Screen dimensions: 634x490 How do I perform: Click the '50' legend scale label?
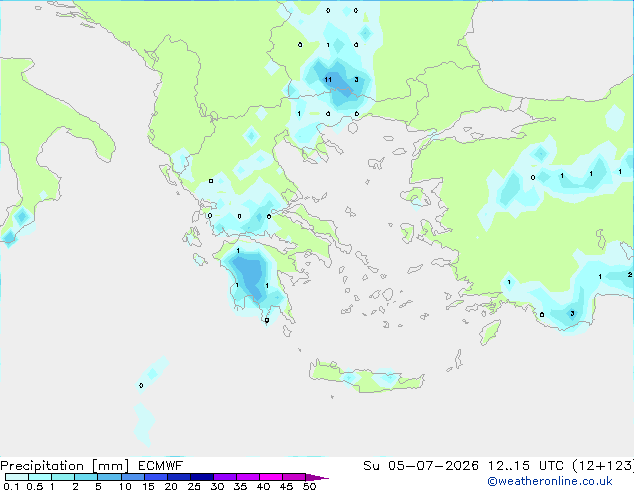pos(309,486)
